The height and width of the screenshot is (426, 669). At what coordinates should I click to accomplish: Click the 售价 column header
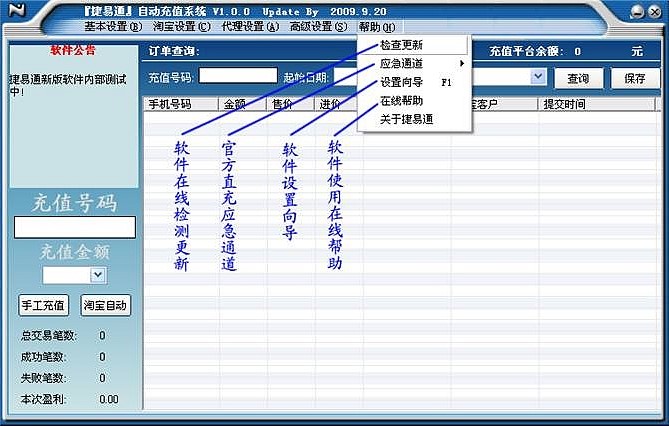pos(291,104)
